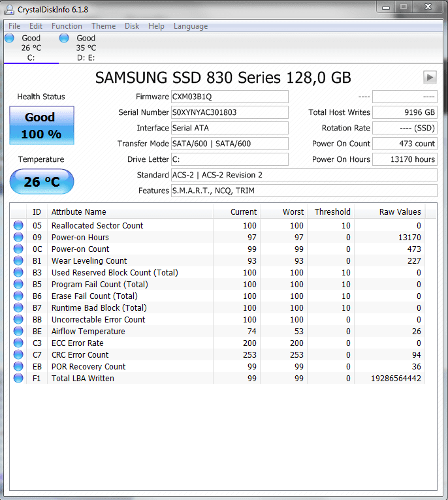The width and height of the screenshot is (448, 500).
Task: Click the Transfer Mode field
Action: click(230, 144)
